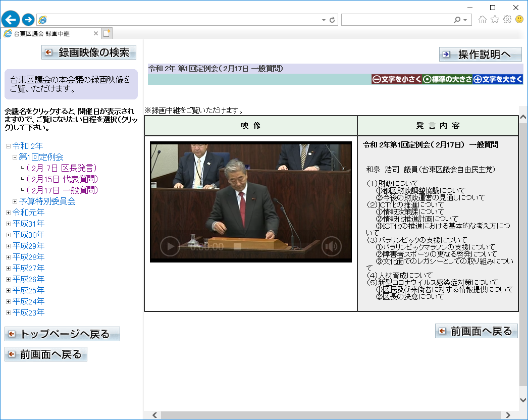Open 録画映像の検索 button

tap(89, 52)
